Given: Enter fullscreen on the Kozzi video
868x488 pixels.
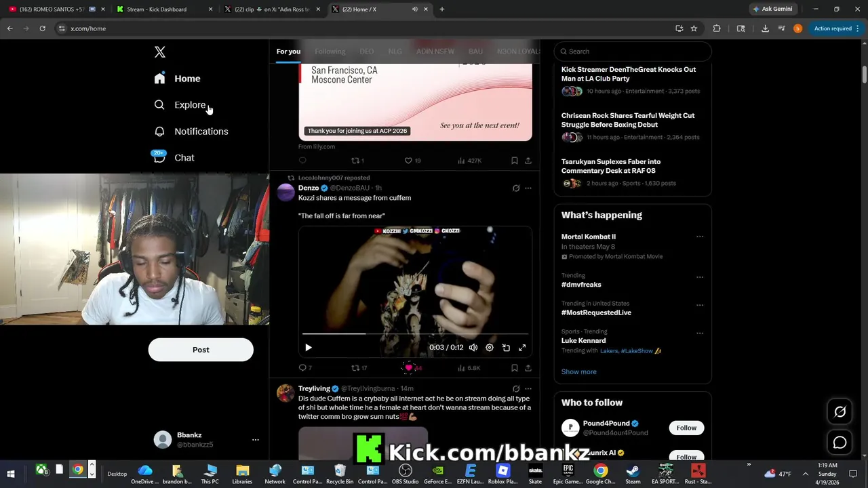Looking at the screenshot, I should pyautogui.click(x=522, y=348).
